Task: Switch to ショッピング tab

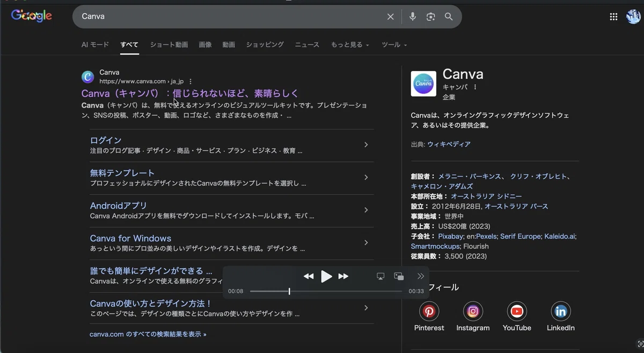Action: click(265, 45)
